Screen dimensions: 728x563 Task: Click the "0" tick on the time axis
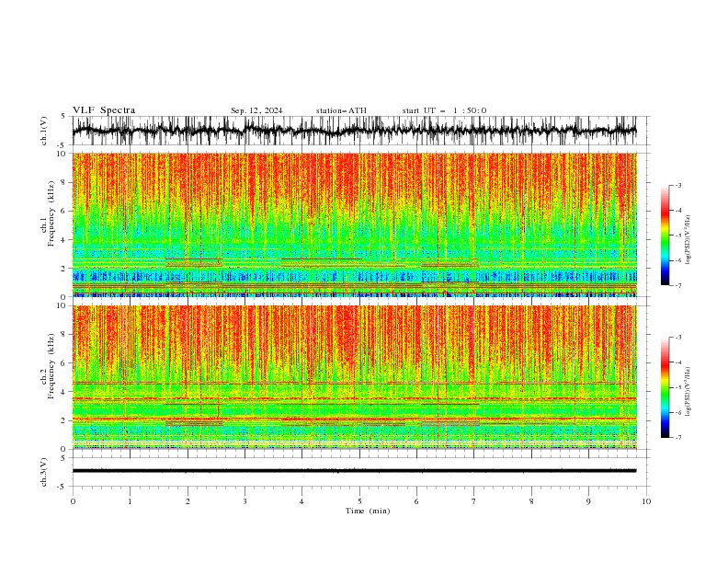(73, 501)
